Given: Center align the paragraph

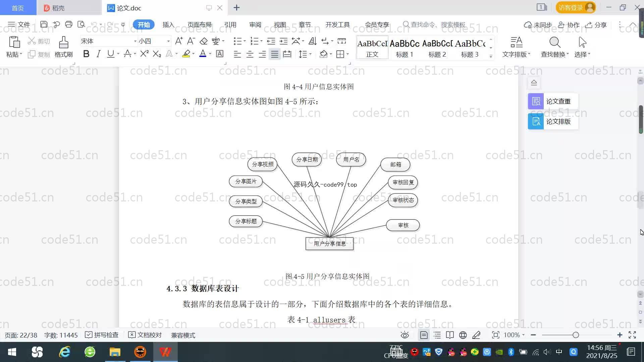Looking at the screenshot, I should click(250, 54).
